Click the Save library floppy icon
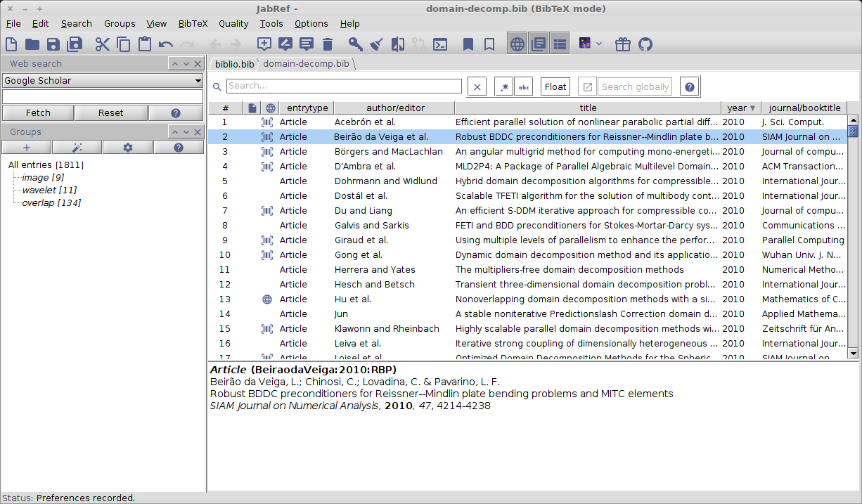The height and width of the screenshot is (504, 862). pos(53,44)
